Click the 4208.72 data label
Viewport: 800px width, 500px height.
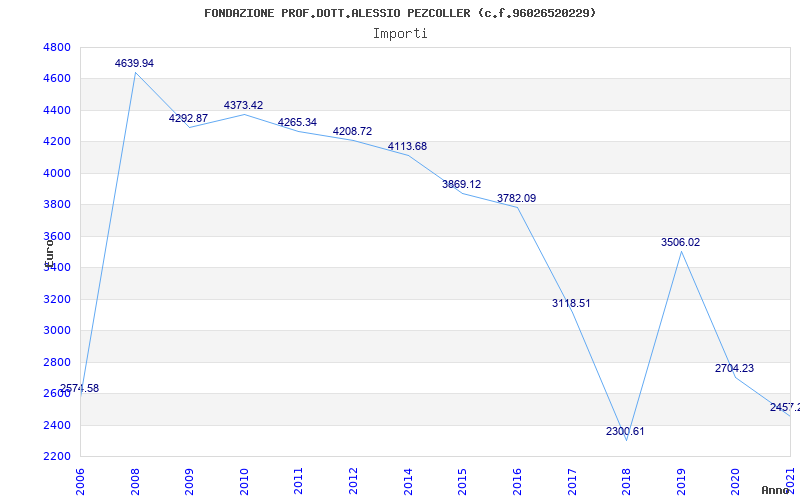click(352, 131)
